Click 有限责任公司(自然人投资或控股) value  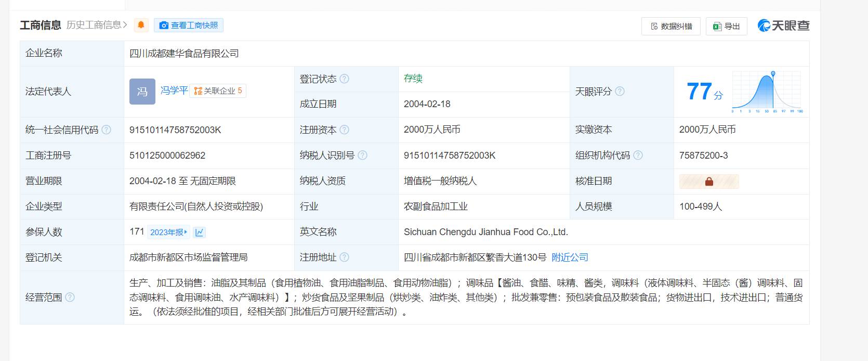[x=196, y=207]
